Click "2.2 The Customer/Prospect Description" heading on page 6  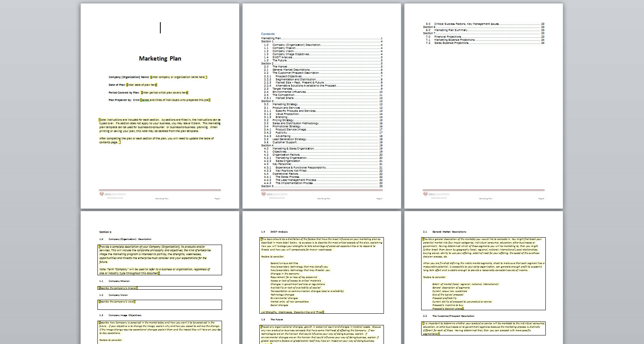(448, 316)
